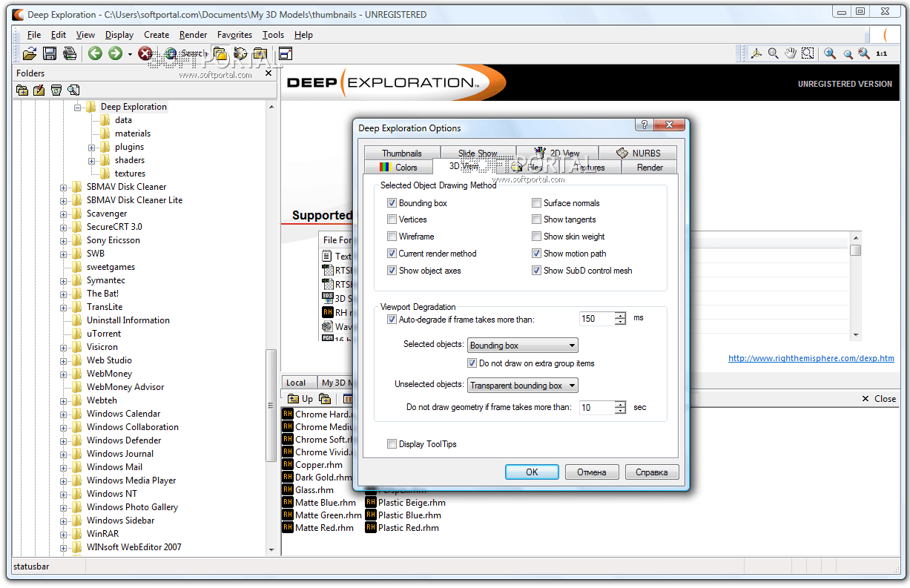Switch to the Thumbnails tab
The image size is (910, 588).
[402, 153]
